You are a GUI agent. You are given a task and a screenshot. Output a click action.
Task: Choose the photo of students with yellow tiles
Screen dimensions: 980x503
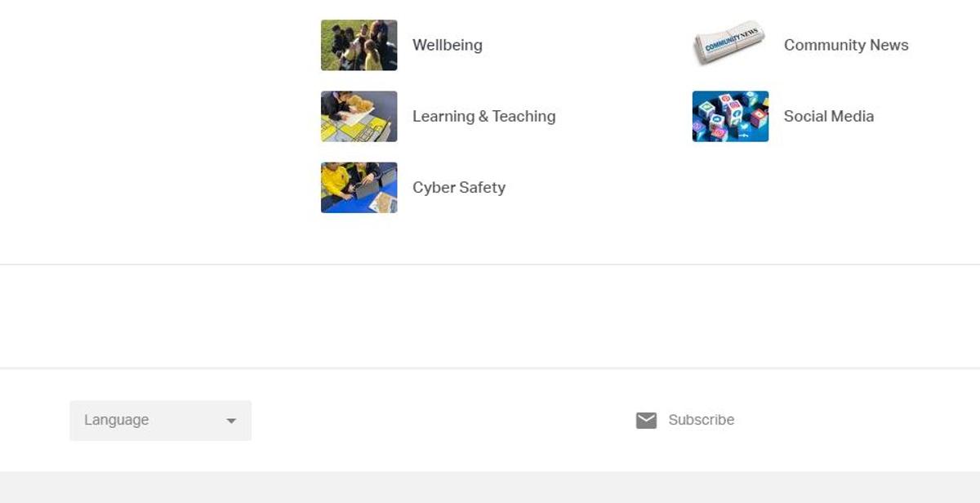pyautogui.click(x=359, y=116)
